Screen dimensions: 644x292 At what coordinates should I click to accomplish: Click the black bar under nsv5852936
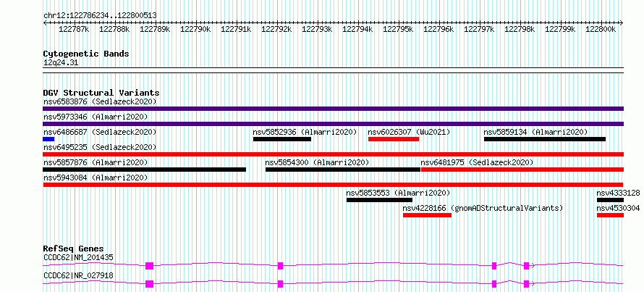click(x=282, y=139)
